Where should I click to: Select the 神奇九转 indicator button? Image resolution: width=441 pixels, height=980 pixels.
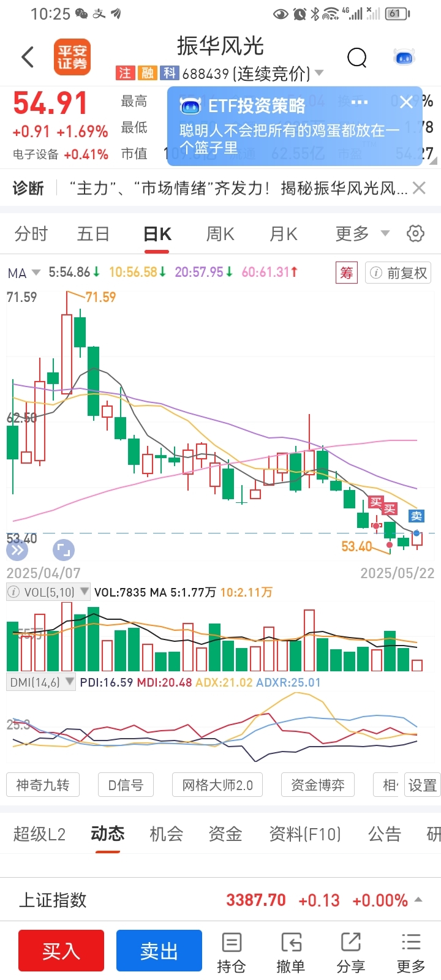[x=43, y=785]
